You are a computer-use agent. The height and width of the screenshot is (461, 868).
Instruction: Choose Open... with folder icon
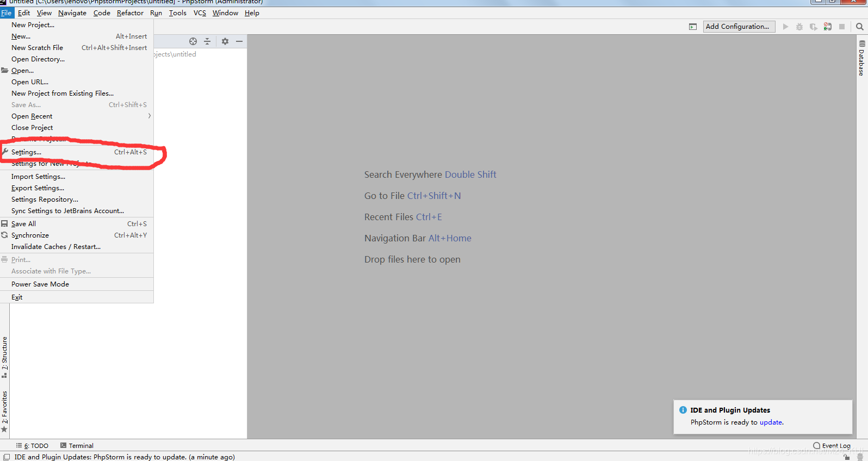point(77,71)
